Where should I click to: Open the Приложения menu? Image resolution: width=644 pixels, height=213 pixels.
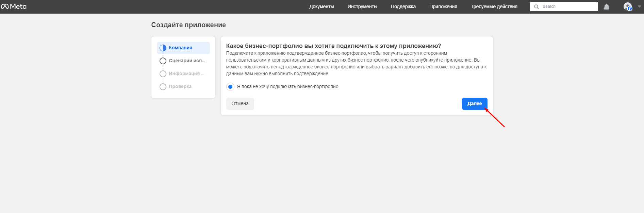(443, 6)
